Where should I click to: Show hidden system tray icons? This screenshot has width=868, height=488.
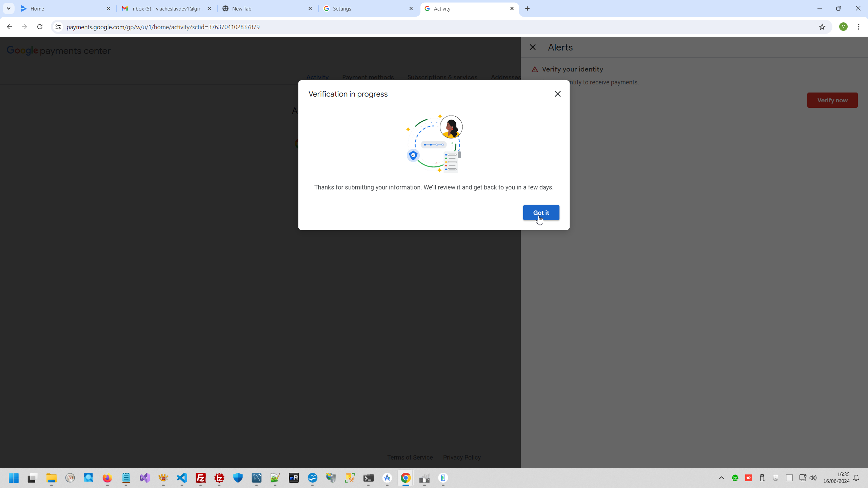tap(721, 478)
